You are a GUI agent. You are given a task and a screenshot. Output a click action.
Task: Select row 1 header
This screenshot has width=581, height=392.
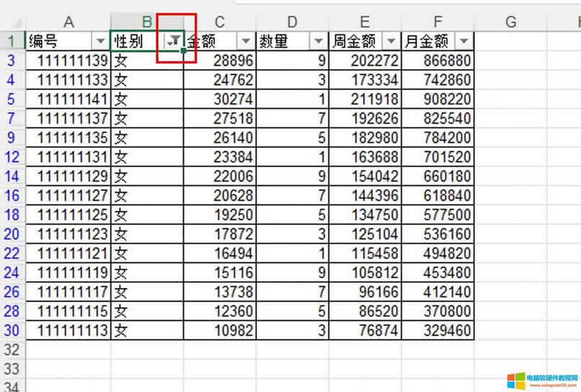coord(12,41)
